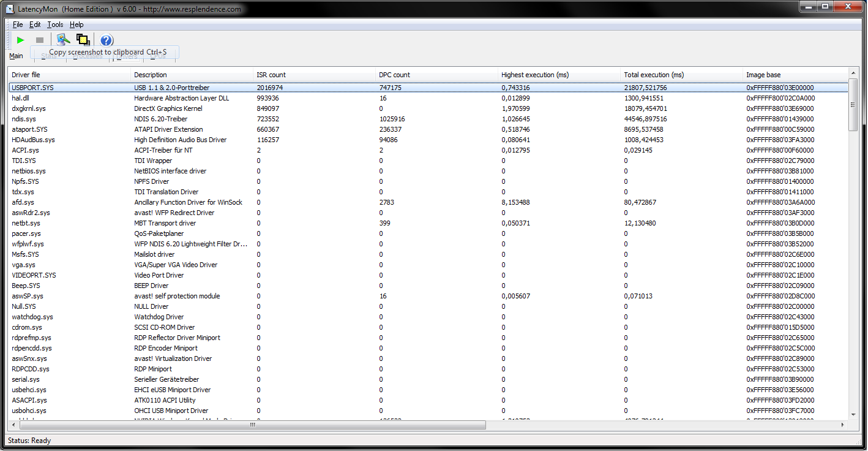Click the ISR count value 2016974
The image size is (868, 451).
pos(269,88)
